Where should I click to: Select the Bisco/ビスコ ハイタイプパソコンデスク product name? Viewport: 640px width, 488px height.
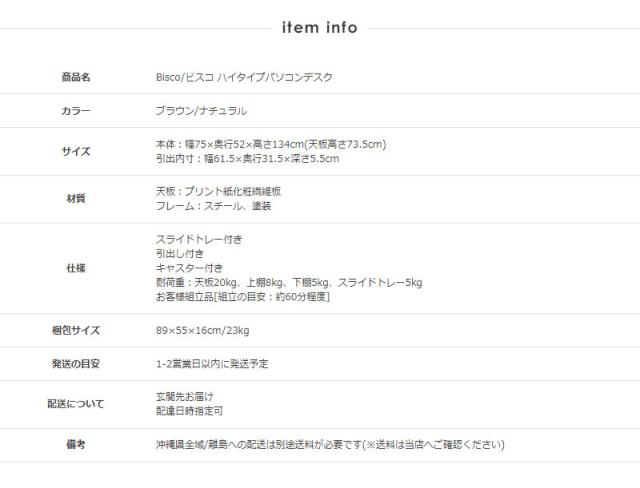(x=244, y=77)
